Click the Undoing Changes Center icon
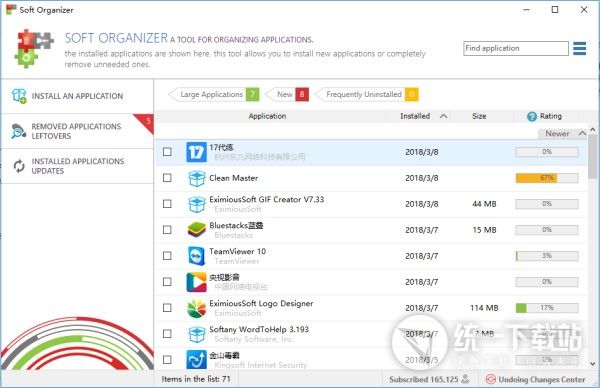 point(490,379)
